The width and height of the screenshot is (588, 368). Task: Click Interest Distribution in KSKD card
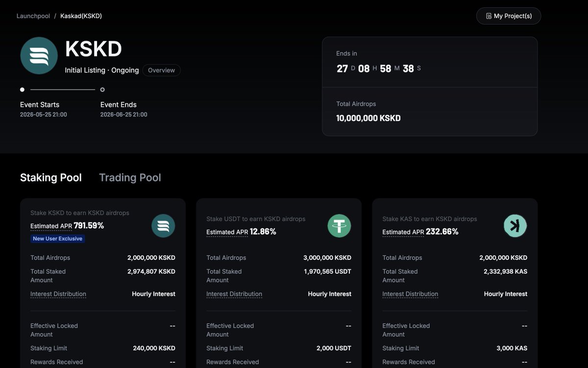(58, 294)
